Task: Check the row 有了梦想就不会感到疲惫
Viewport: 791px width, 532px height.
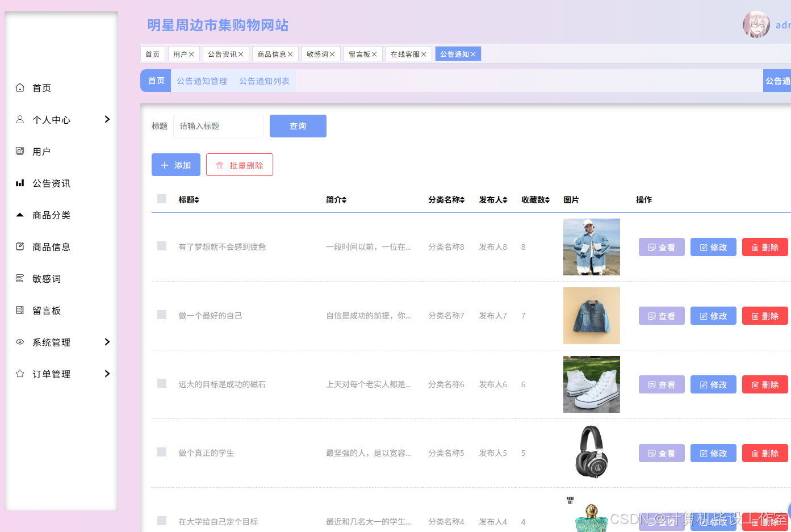Action: [162, 246]
